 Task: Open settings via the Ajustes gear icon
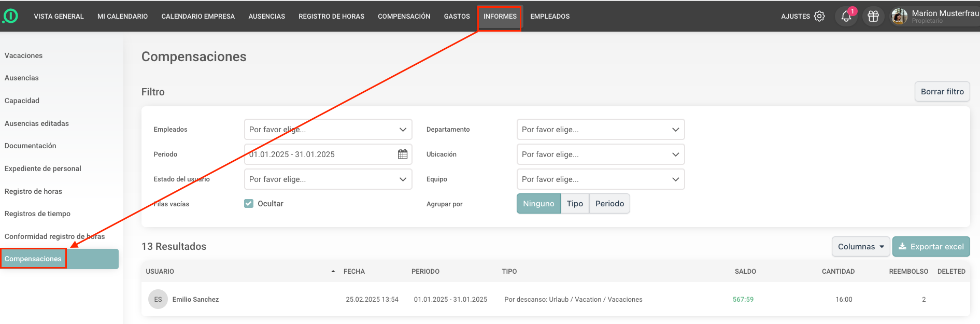(x=819, y=16)
